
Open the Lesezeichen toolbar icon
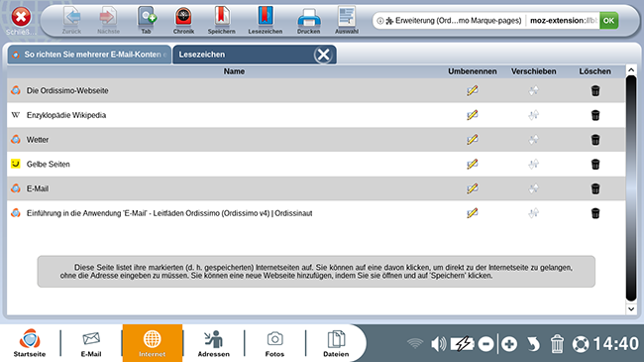(x=265, y=20)
